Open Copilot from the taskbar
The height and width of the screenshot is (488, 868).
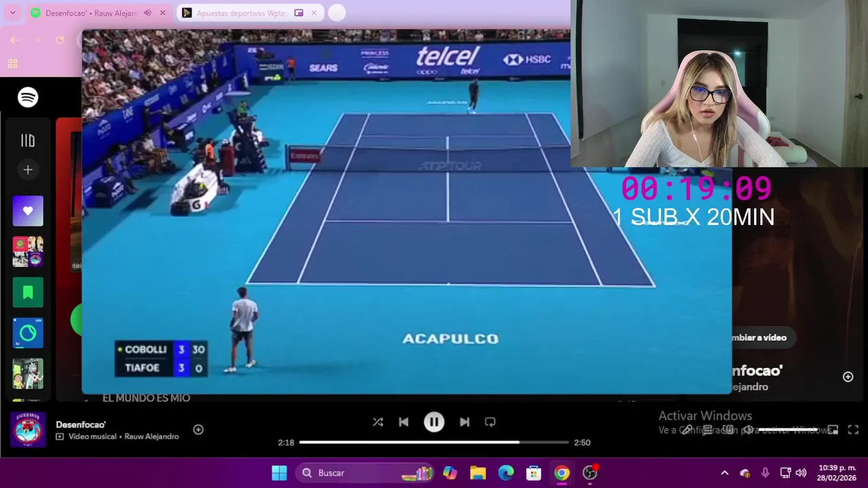pyautogui.click(x=450, y=473)
